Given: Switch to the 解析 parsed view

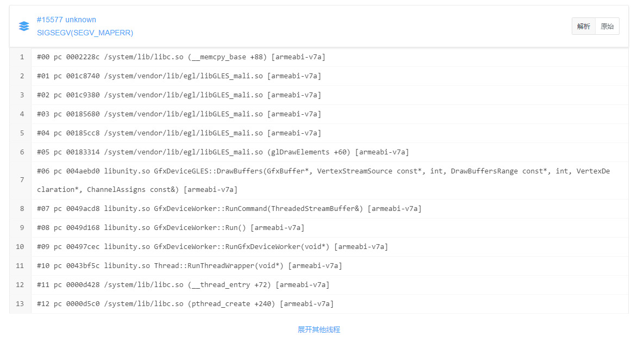Looking at the screenshot, I should (x=584, y=26).
